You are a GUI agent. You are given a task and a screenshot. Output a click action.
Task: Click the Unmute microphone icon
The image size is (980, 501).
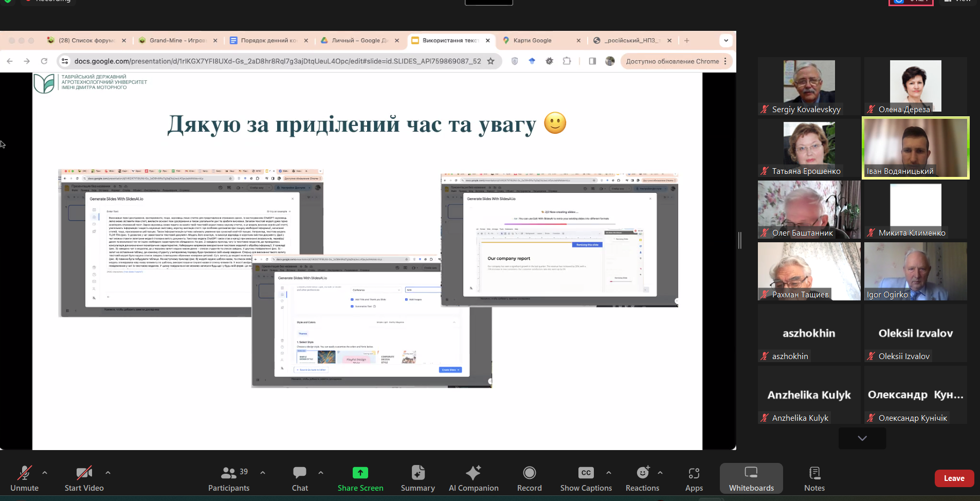pos(24,473)
